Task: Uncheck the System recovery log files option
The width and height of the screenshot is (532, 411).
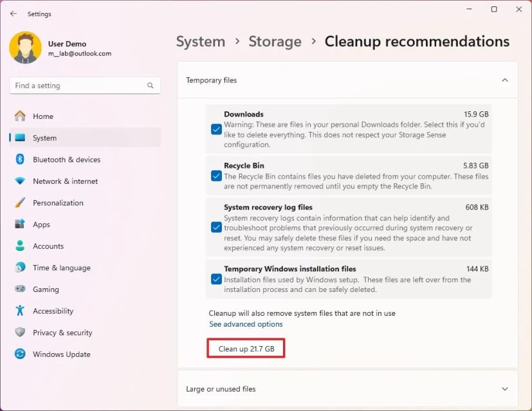Action: click(217, 227)
